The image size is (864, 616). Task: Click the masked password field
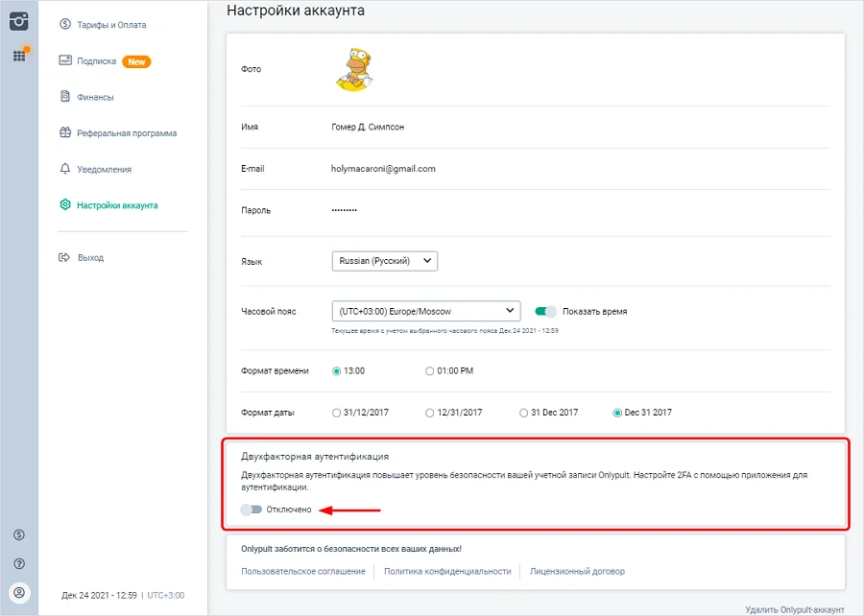pos(344,209)
